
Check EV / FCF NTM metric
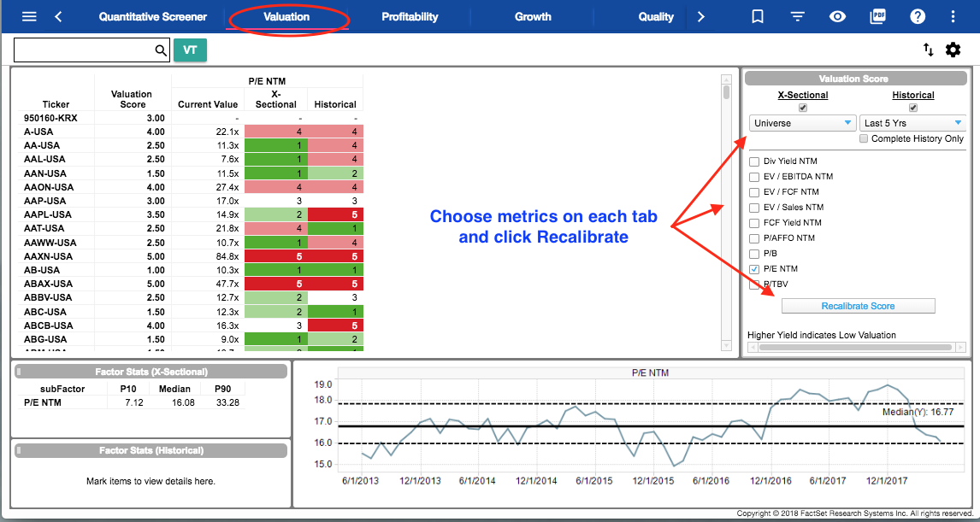pos(754,191)
